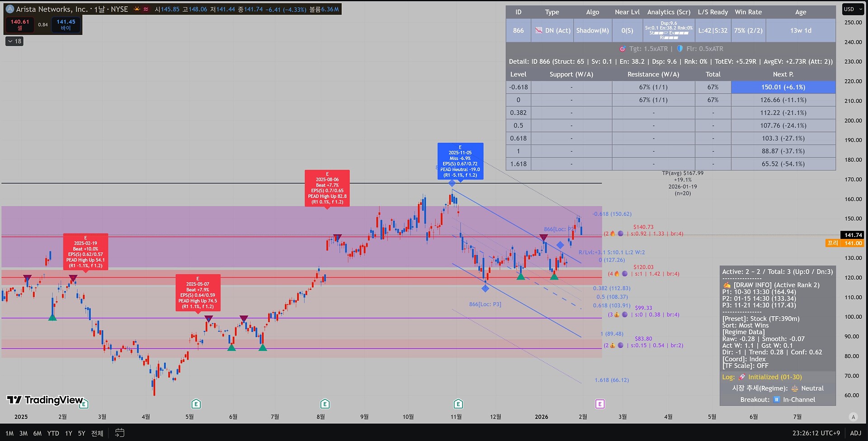868x441 pixels.
Task: Click the $120.03 red level label
Action: point(643,267)
